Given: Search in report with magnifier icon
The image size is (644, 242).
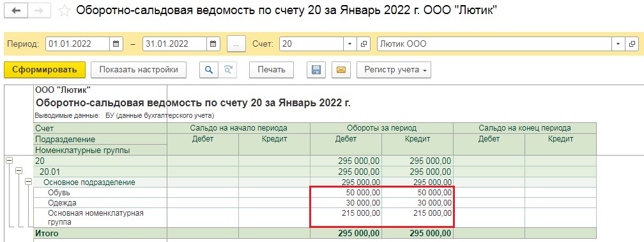Looking at the screenshot, I should 209,70.
